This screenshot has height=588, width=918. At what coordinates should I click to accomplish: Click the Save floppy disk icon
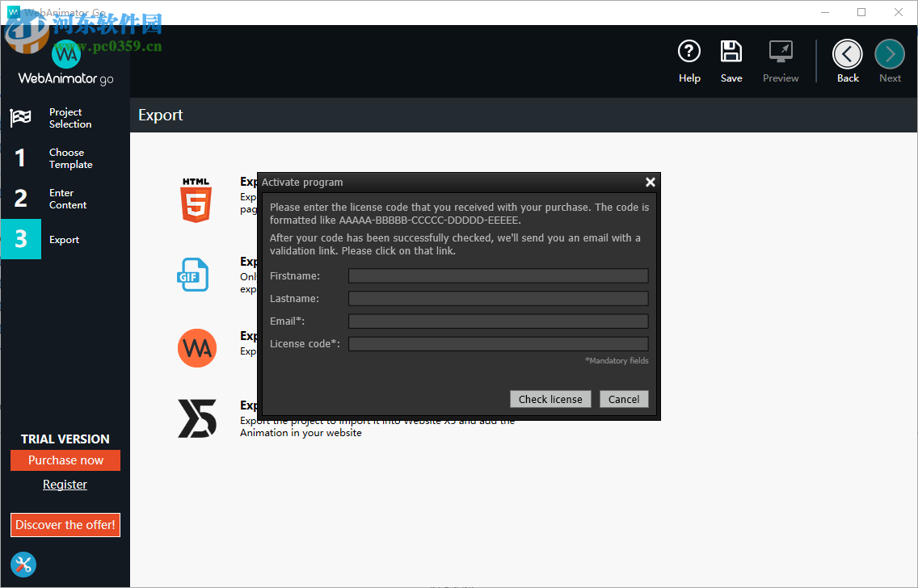pyautogui.click(x=731, y=52)
